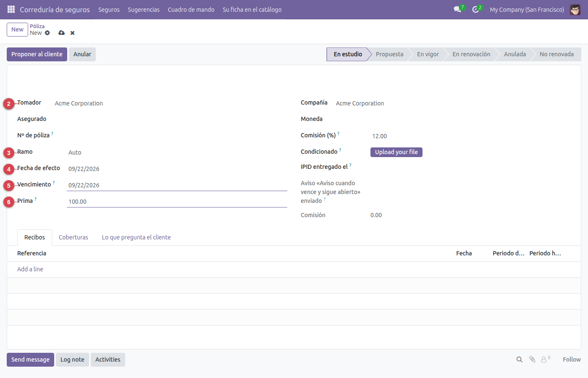Attach a file with the paperclip icon

[532, 360]
